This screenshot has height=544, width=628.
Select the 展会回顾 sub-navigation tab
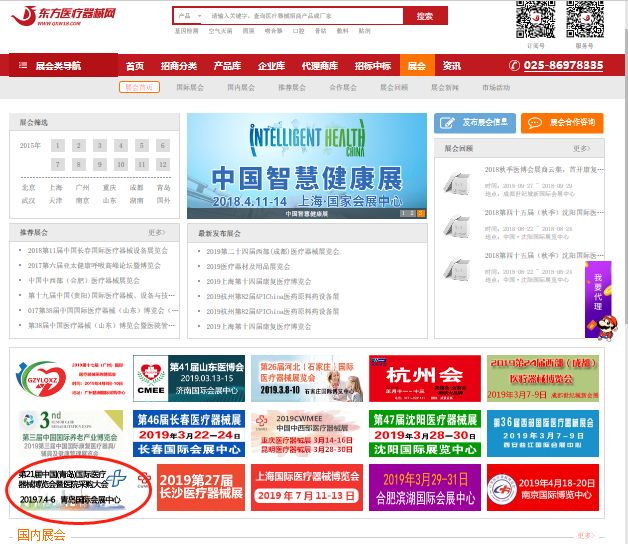pyautogui.click(x=394, y=87)
